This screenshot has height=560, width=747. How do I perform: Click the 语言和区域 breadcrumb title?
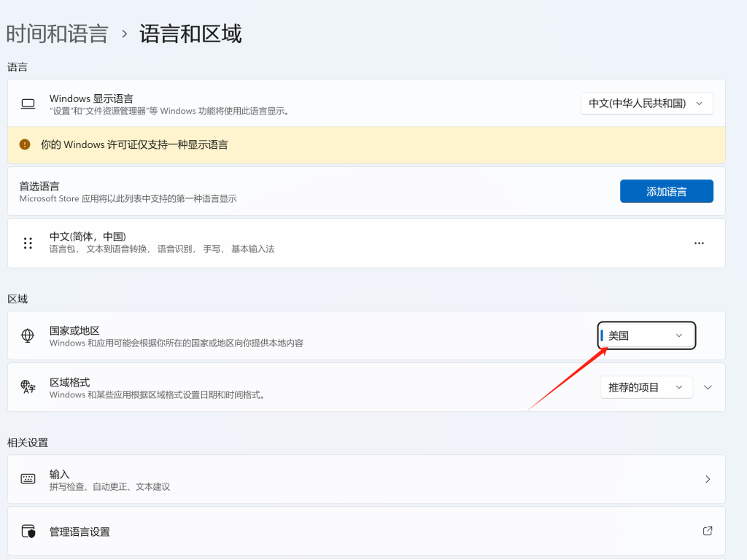[189, 33]
